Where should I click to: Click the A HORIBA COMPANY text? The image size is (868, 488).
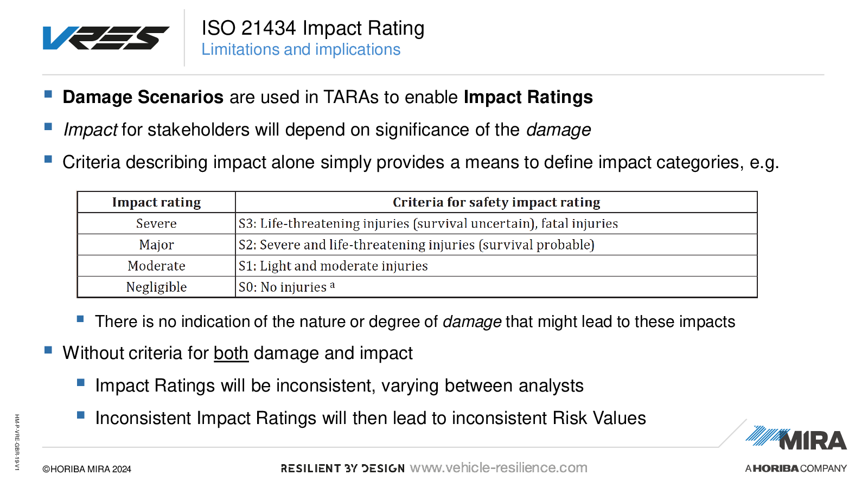pos(796,468)
